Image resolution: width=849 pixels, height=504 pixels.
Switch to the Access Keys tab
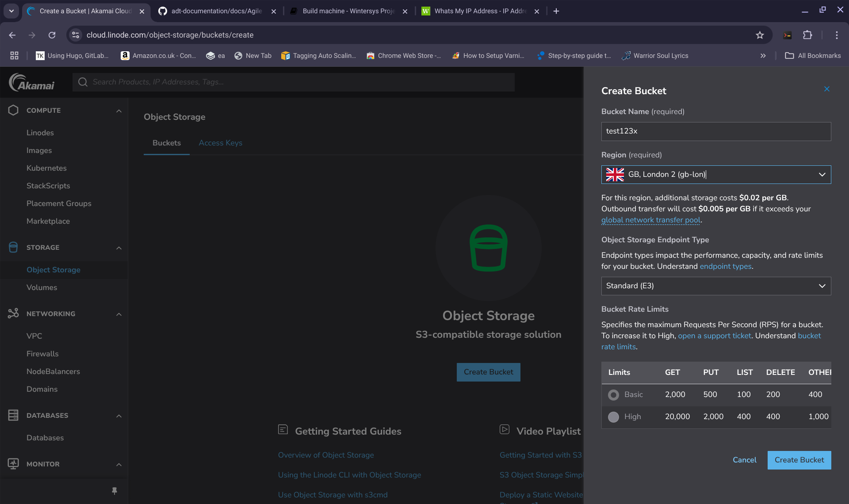220,143
